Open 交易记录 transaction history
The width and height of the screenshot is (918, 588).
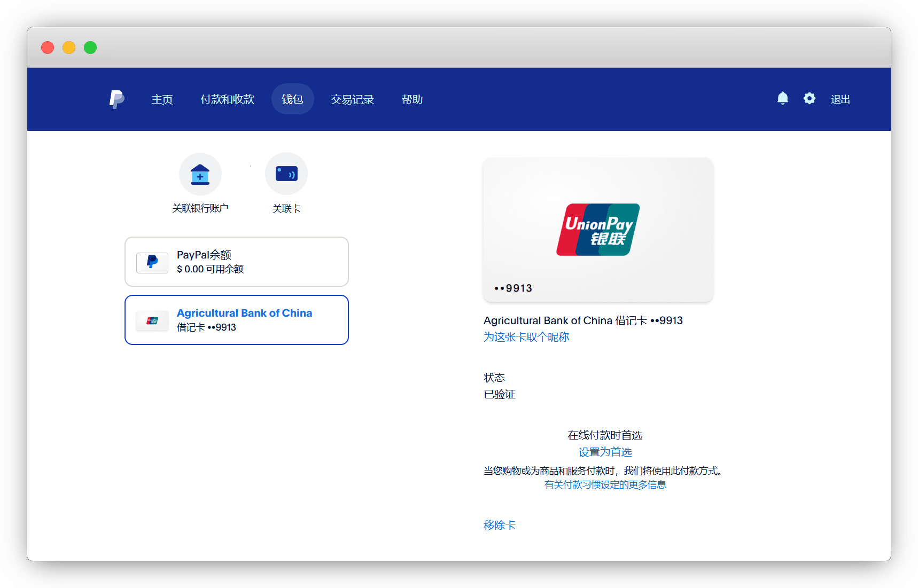[x=352, y=99]
